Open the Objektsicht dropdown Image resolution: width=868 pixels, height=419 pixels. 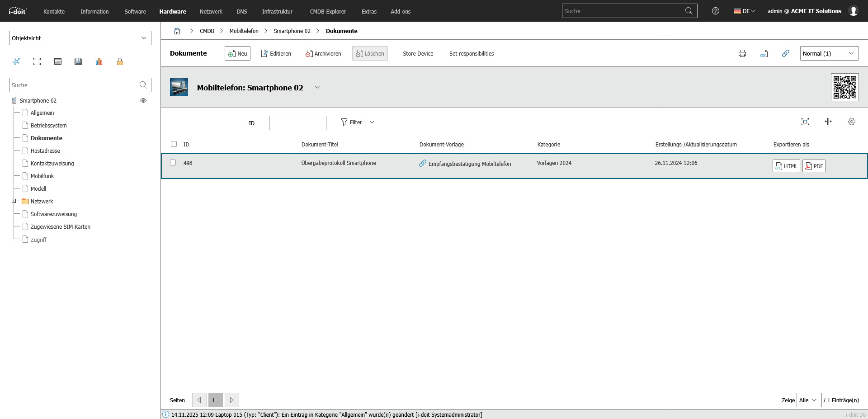point(80,38)
